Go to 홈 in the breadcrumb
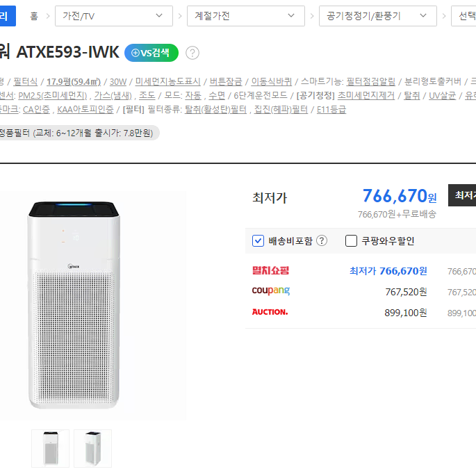 coord(34,16)
